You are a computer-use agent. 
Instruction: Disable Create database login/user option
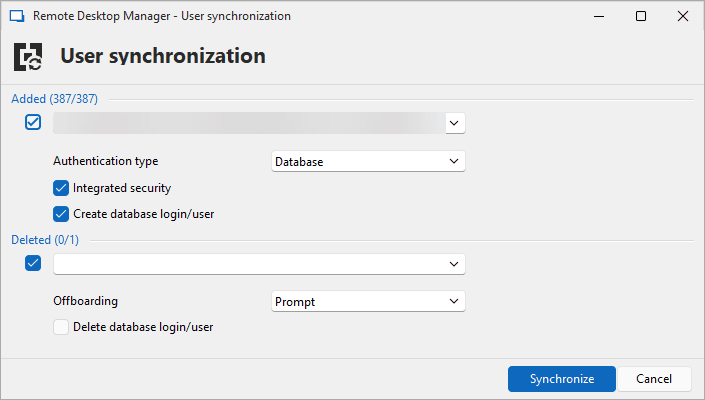click(61, 213)
